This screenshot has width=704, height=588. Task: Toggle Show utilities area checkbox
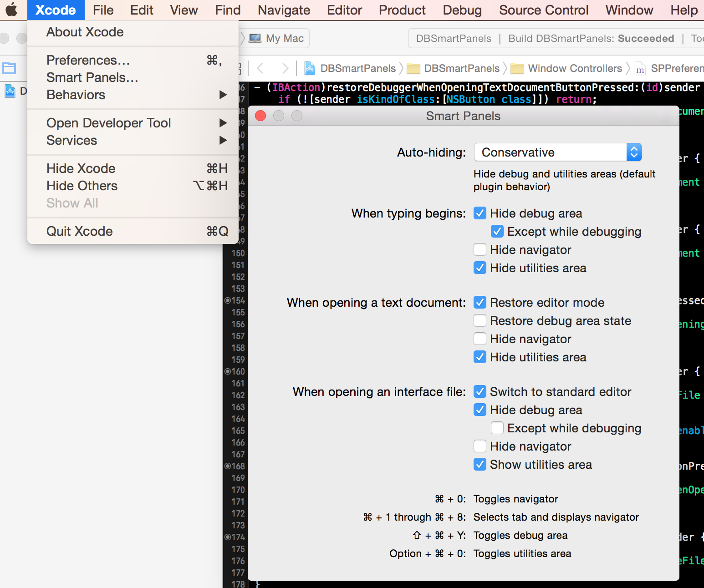(x=480, y=464)
